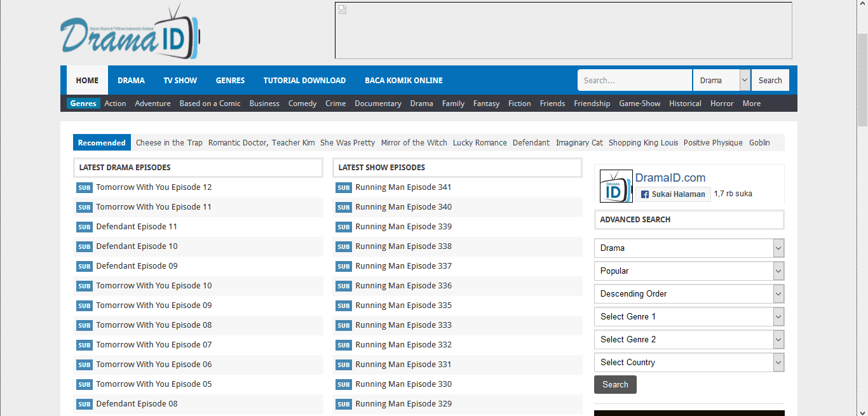Click SUB badge for Defendant Episode 08
This screenshot has height=416, width=868.
[85, 404]
